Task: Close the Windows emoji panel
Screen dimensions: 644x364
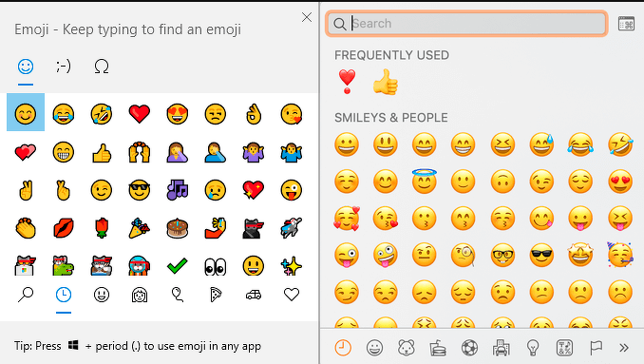Action: pos(307,17)
